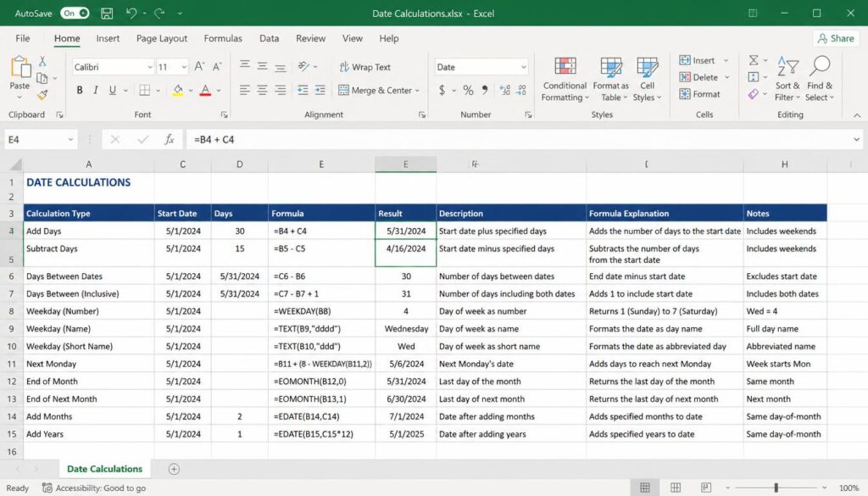The height and width of the screenshot is (496, 868).
Task: Click the Redo arrow icon
Action: [159, 13]
